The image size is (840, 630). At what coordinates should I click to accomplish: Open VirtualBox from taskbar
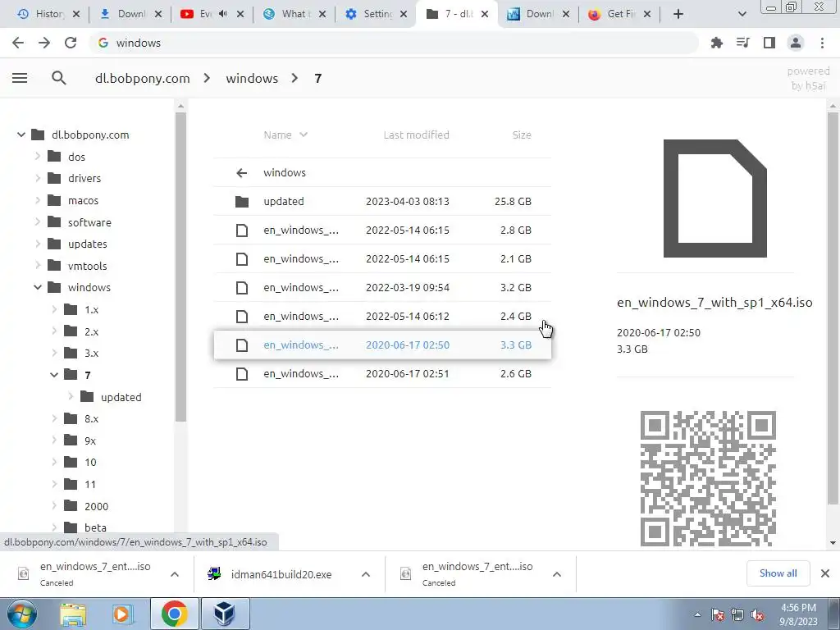click(224, 614)
